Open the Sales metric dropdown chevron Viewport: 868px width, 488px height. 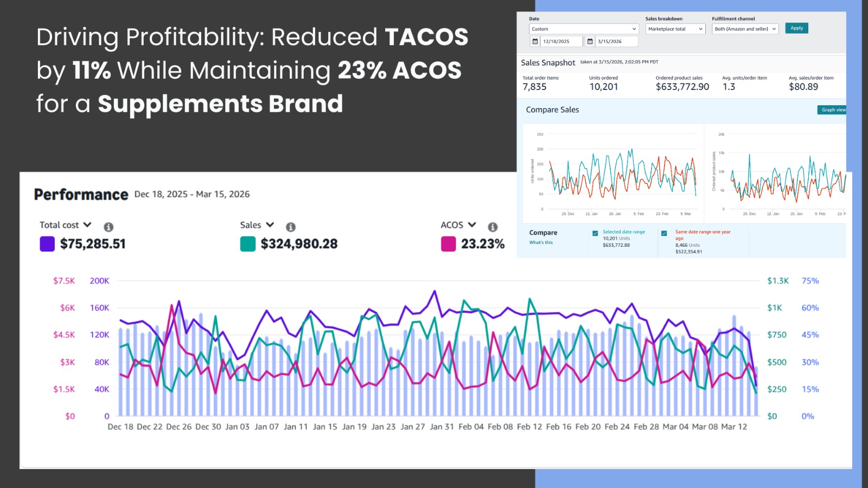(270, 224)
